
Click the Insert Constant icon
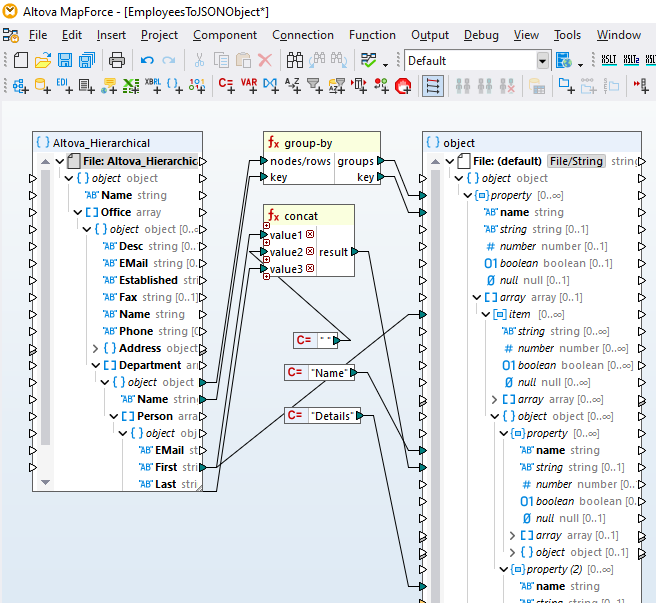coord(226,86)
